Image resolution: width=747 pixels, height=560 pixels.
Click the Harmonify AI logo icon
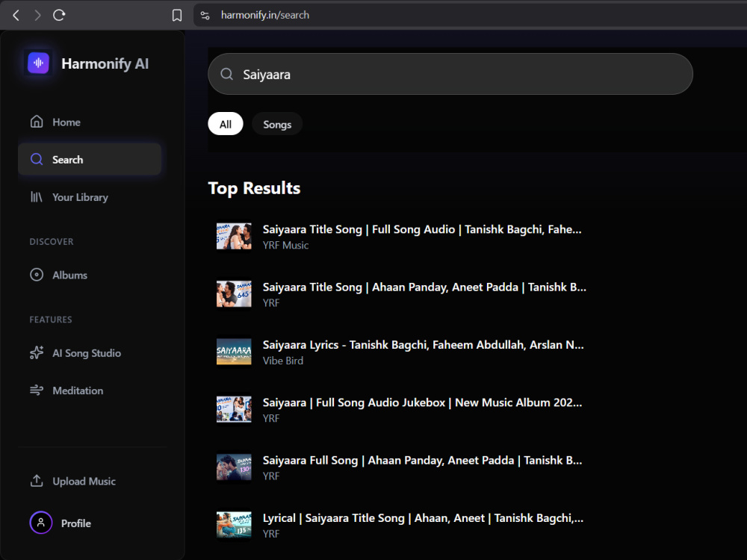pyautogui.click(x=38, y=63)
